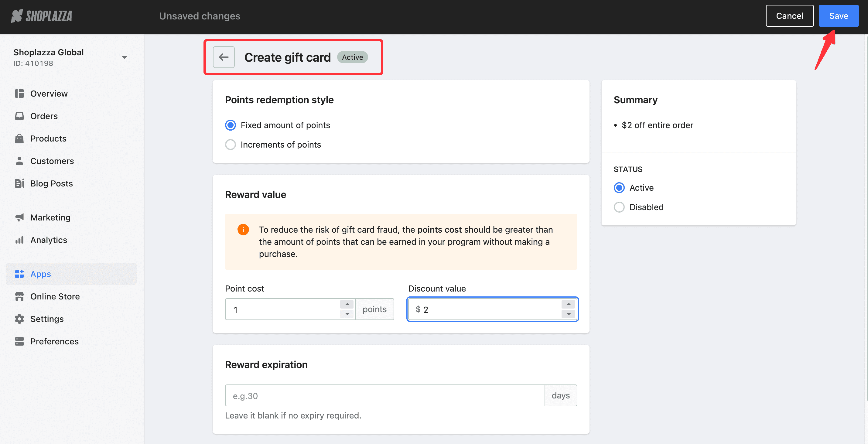
Task: Set status to Active
Action: pyautogui.click(x=619, y=188)
